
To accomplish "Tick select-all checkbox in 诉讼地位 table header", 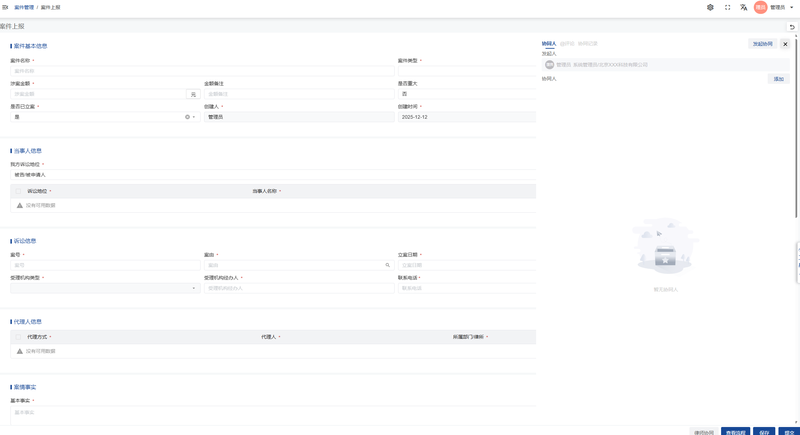I will (x=18, y=191).
